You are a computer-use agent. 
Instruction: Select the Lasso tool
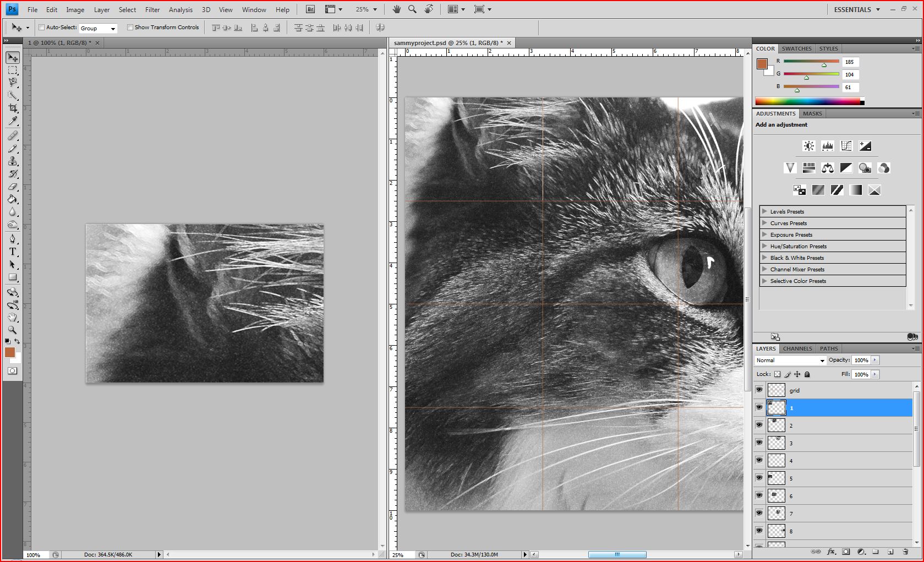tap(13, 83)
